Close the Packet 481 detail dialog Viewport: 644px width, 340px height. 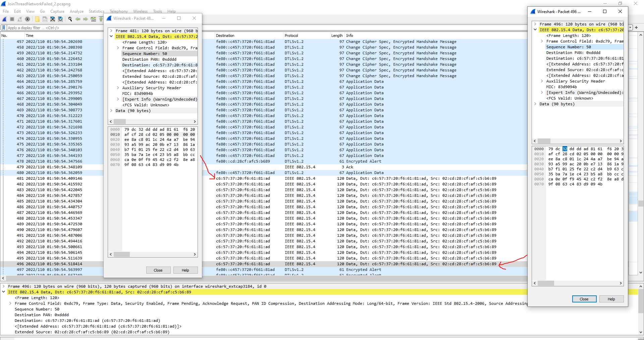pyautogui.click(x=158, y=270)
